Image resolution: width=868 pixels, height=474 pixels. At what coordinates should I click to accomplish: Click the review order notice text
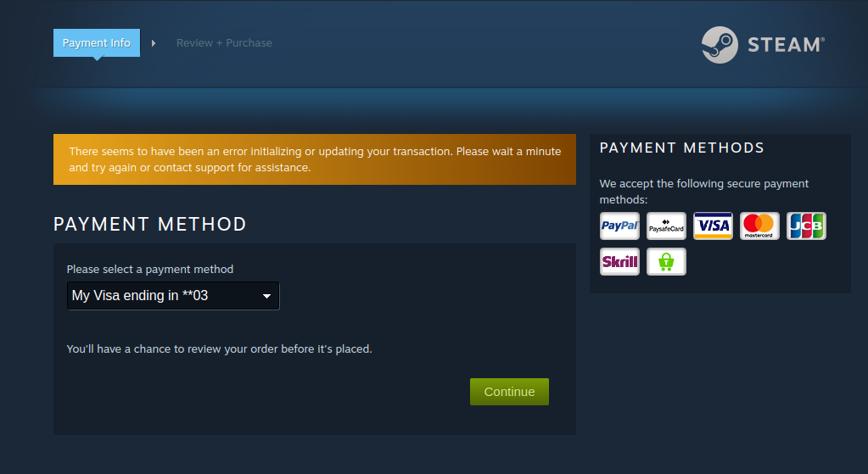(219, 349)
